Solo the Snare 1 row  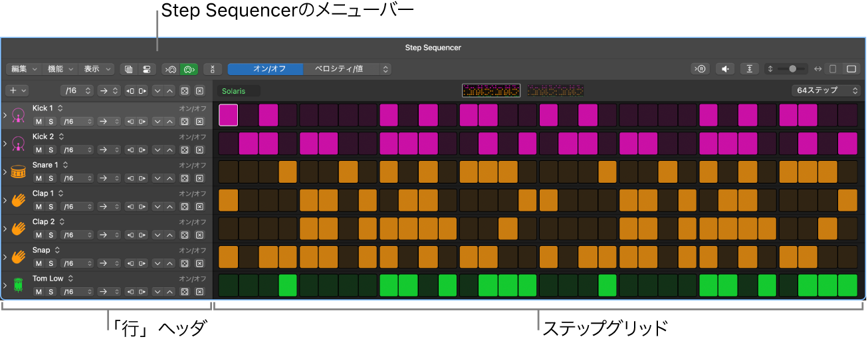(x=51, y=178)
